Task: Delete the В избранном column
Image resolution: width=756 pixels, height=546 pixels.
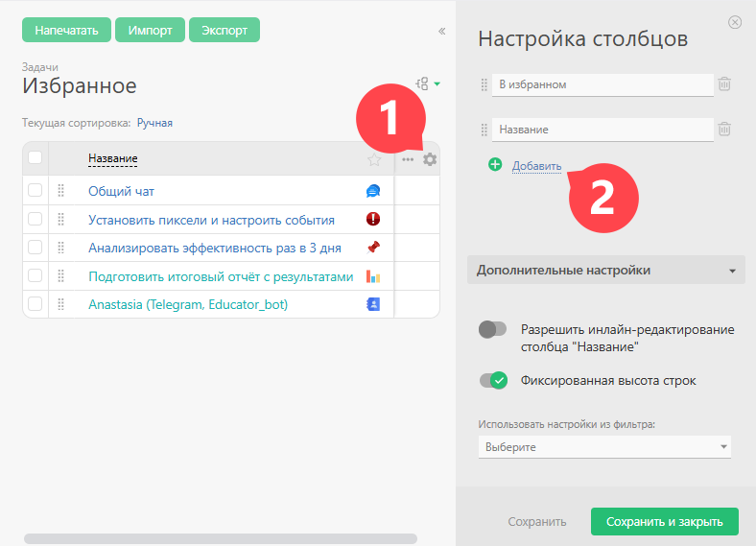Action: pos(724,84)
